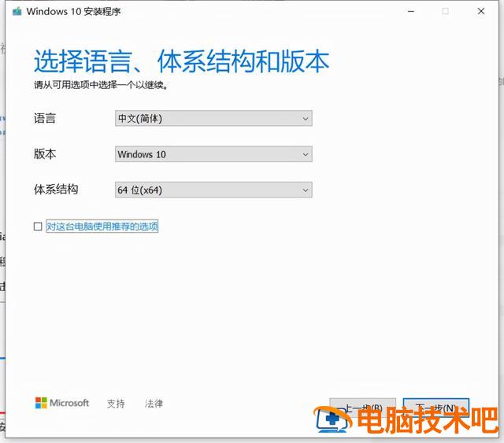The width and height of the screenshot is (504, 443).
Task: Click the 请从可用选项中选择一个以继续 instruction text
Action: [102, 85]
